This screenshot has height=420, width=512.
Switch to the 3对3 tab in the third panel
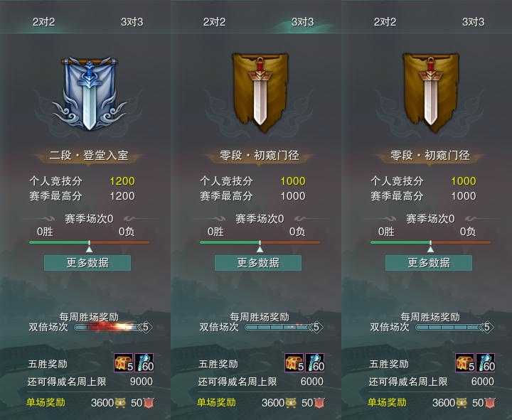click(x=473, y=22)
